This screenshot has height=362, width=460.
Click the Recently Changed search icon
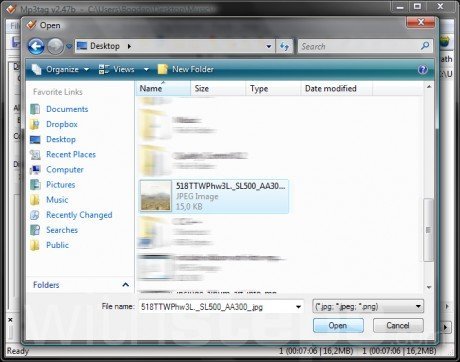point(35,215)
